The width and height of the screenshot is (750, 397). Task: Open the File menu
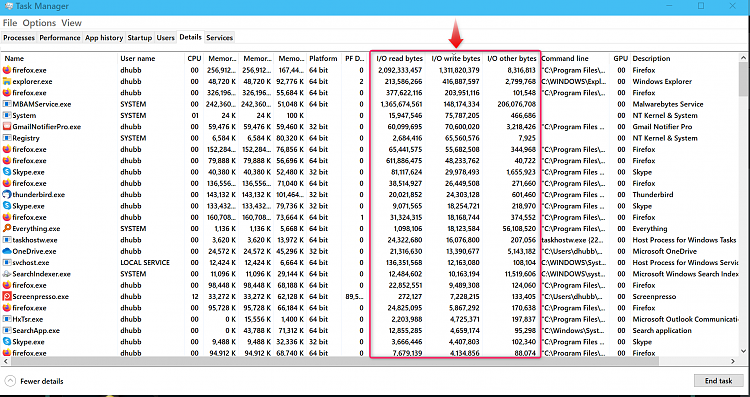click(x=10, y=23)
